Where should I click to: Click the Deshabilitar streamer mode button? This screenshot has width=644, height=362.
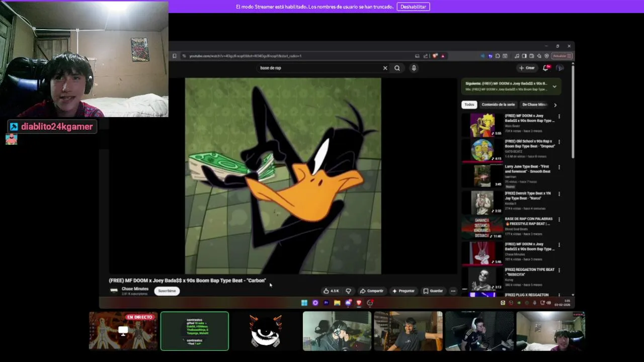tap(413, 7)
